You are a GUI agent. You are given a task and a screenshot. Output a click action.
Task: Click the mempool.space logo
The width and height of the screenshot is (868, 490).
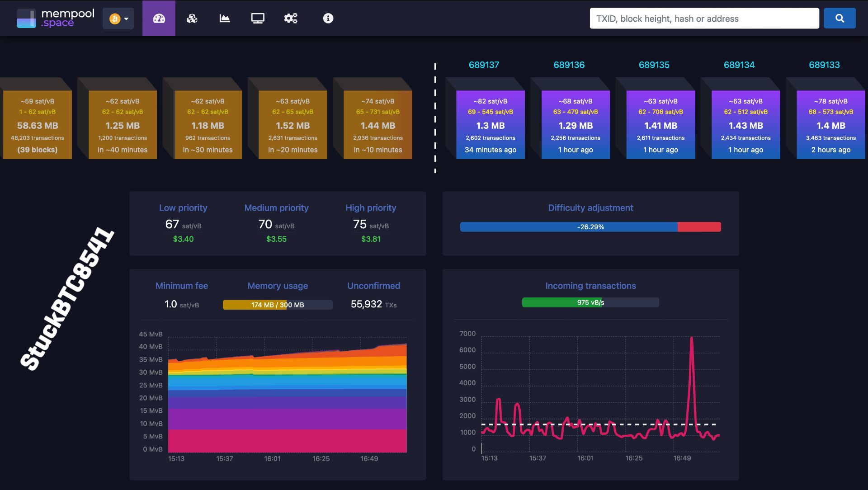[x=54, y=18]
